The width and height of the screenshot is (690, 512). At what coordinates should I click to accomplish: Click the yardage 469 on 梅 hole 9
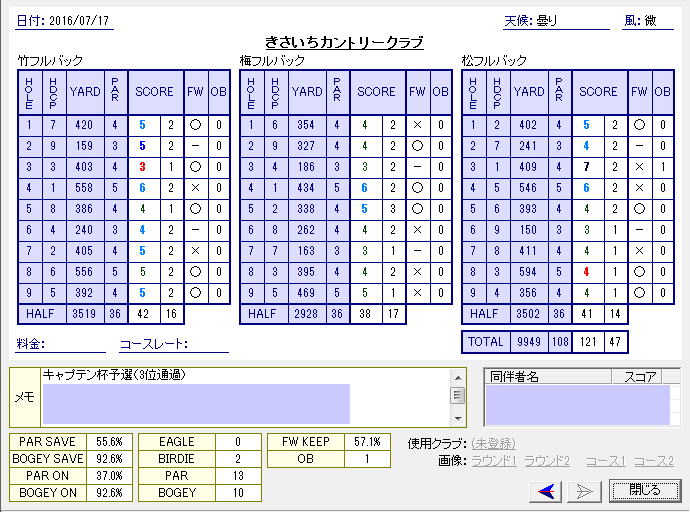pyautogui.click(x=306, y=293)
